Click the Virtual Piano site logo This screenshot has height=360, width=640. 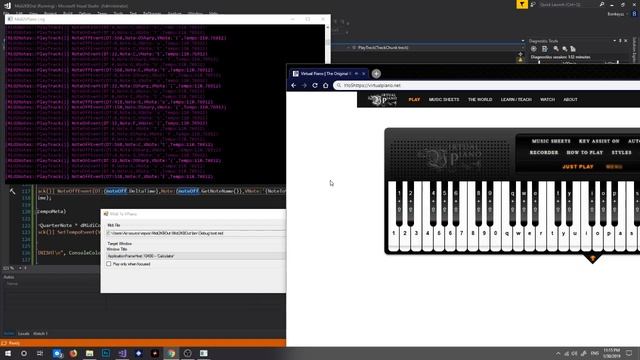coord(382,99)
